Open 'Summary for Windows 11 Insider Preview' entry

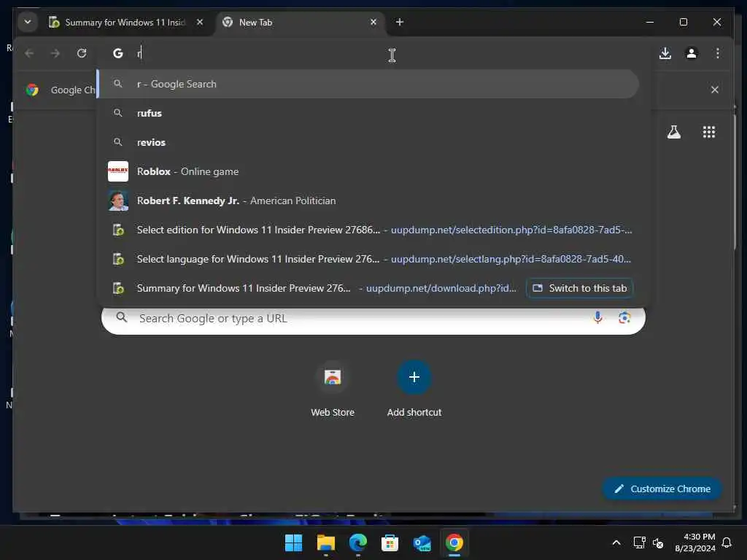(x=309, y=288)
